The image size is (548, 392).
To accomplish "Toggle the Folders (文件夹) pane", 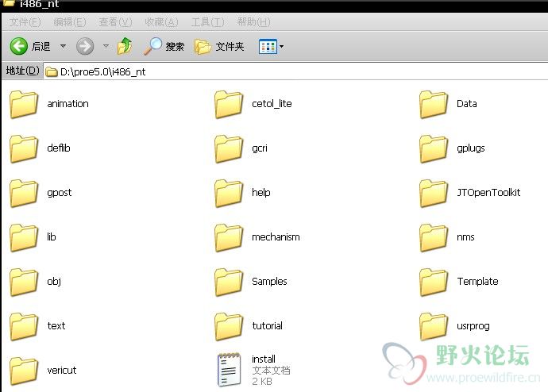I will tap(219, 47).
